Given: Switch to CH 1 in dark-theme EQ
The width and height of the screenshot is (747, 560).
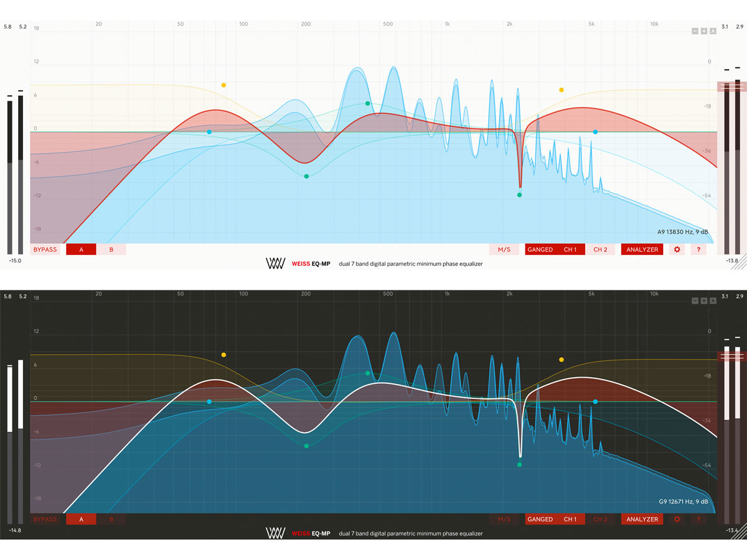Looking at the screenshot, I should (570, 519).
